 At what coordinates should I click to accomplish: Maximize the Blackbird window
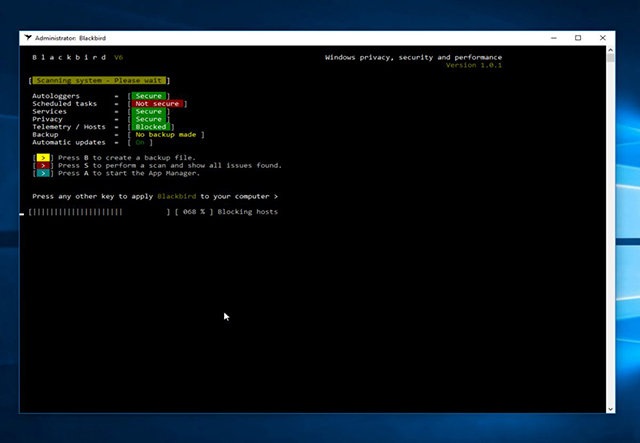[x=578, y=38]
